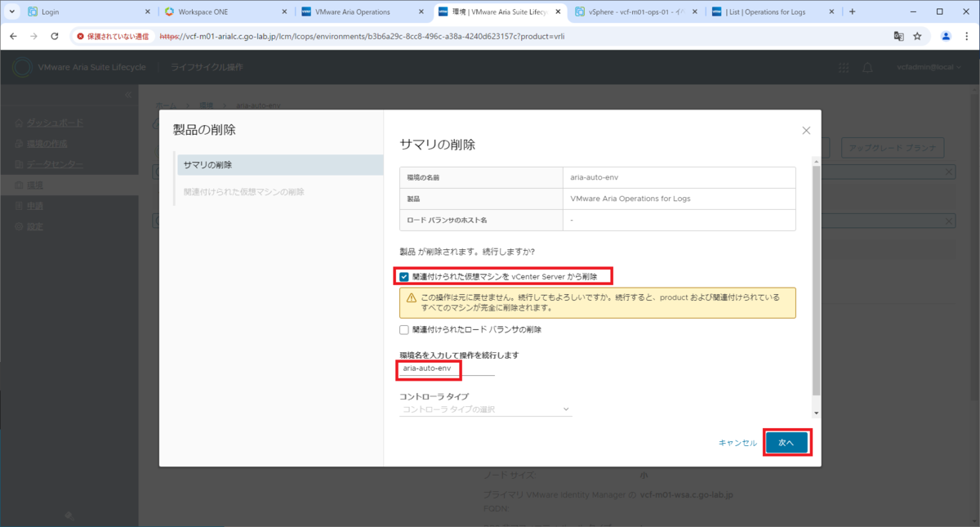Close the active Aria Suite Lifecycle tab
Screen dimensions: 980x527
pyautogui.click(x=557, y=12)
